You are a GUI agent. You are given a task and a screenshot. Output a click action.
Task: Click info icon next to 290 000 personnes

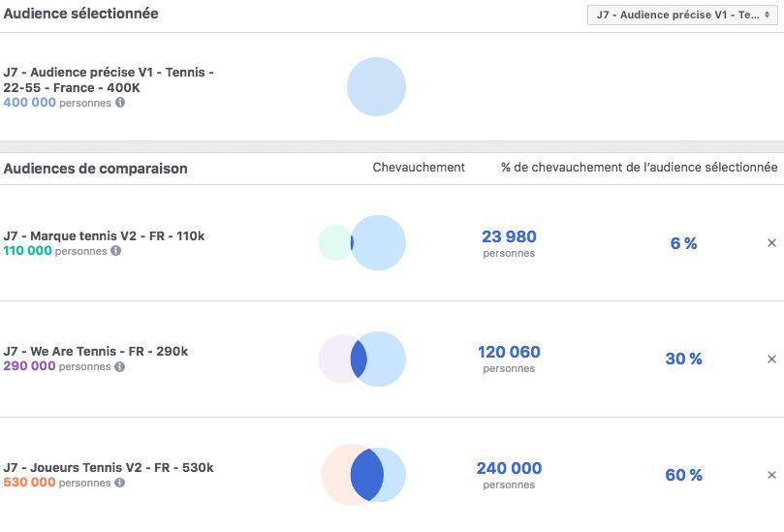120,367
